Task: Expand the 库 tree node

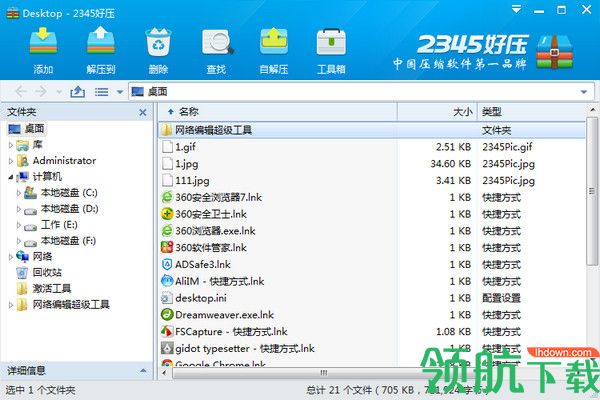Action: [11, 145]
